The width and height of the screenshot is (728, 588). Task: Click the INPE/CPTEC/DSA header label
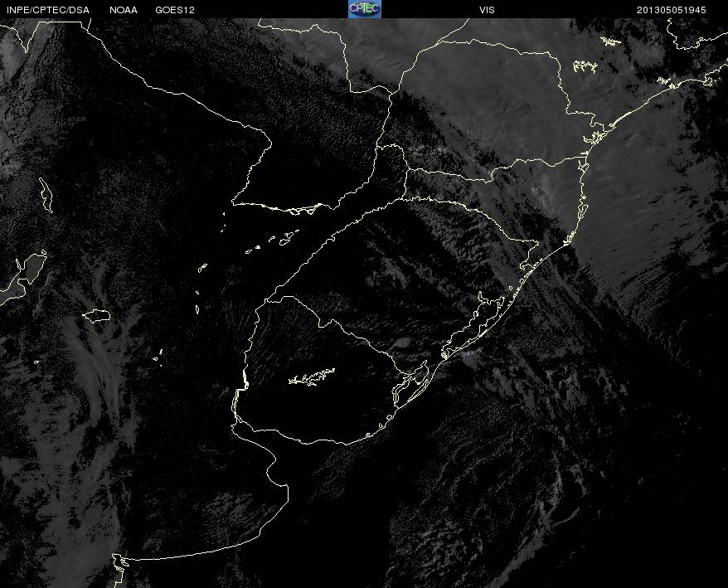48,10
